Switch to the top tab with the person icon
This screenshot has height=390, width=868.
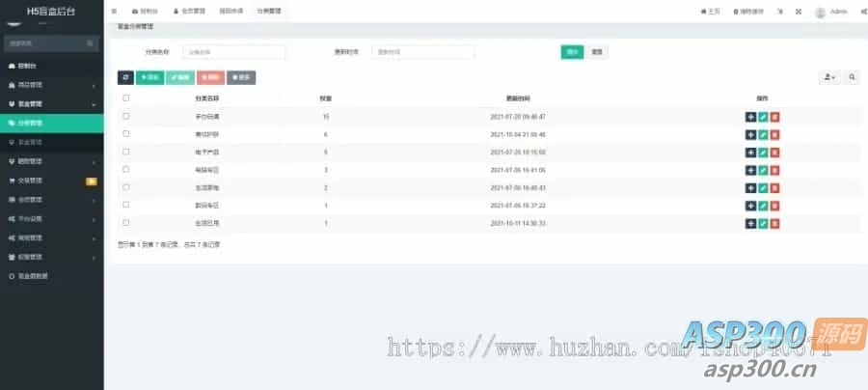coord(189,12)
